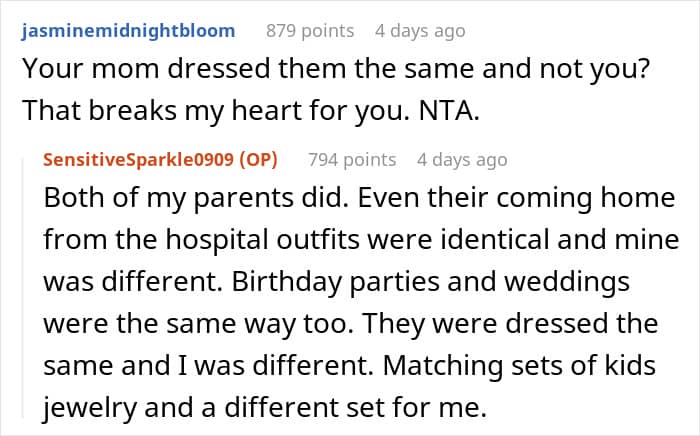The height and width of the screenshot is (436, 700).
Task: Click the 879 points score
Action: [310, 30]
